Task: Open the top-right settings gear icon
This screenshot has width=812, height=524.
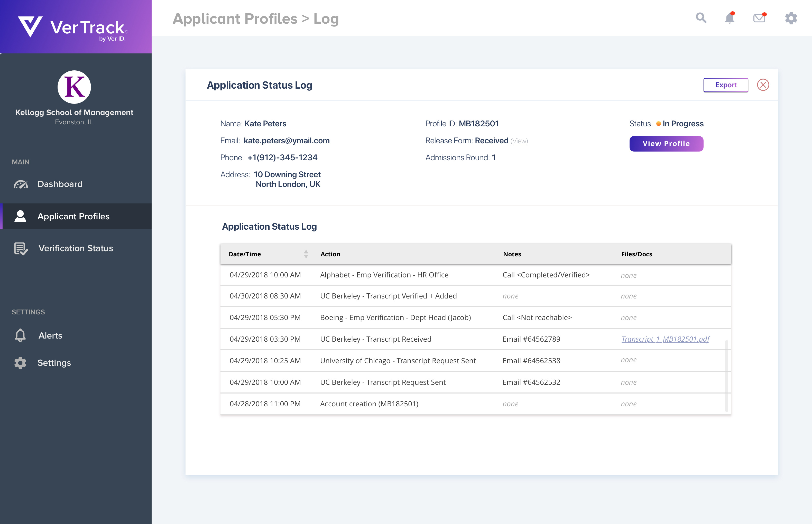Action: (791, 18)
